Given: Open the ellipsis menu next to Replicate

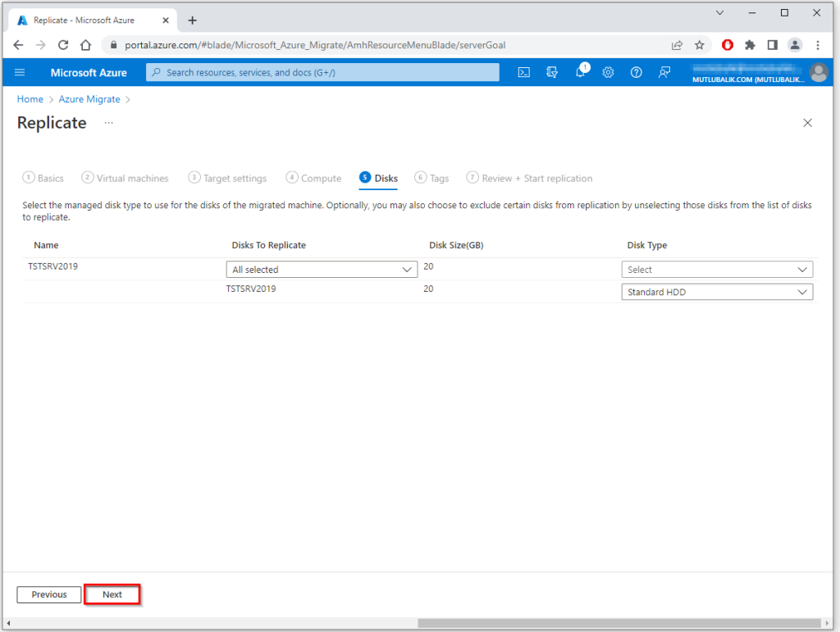Looking at the screenshot, I should tap(109, 123).
